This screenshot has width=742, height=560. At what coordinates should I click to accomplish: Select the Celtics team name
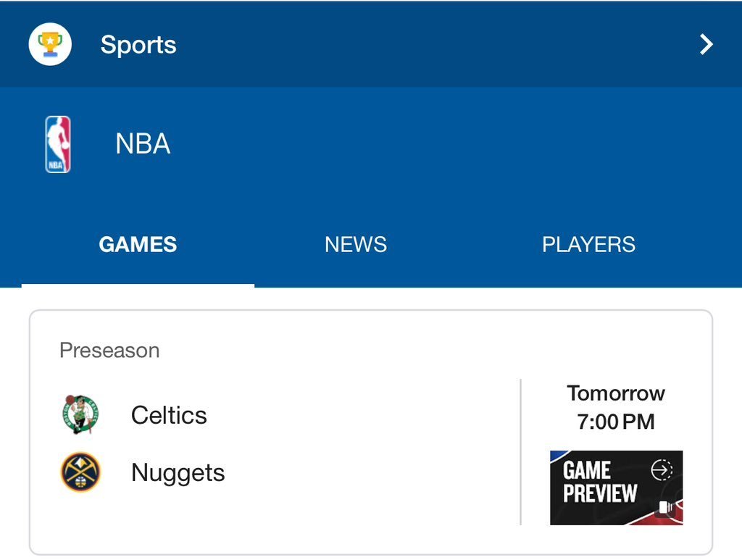click(169, 415)
